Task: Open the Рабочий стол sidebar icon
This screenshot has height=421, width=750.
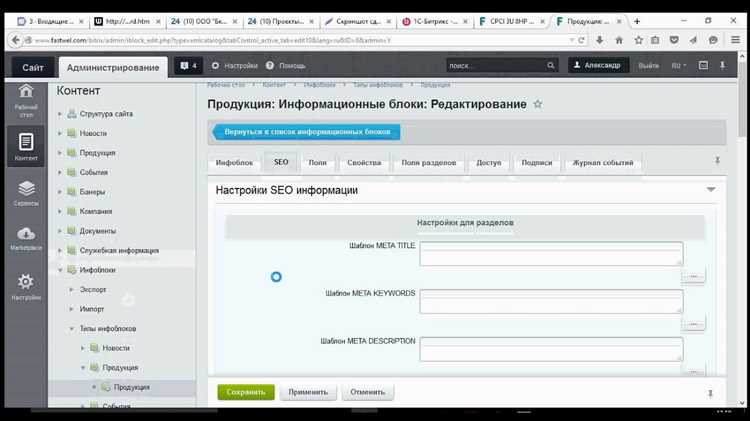Action: [26, 100]
